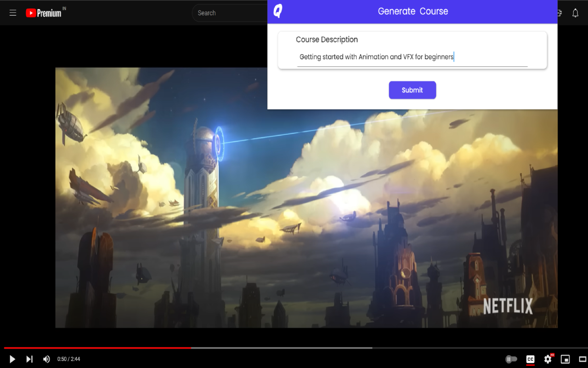Open the Q extension logo in the popup
Viewport: 588px width, 368px height.
pyautogui.click(x=277, y=11)
